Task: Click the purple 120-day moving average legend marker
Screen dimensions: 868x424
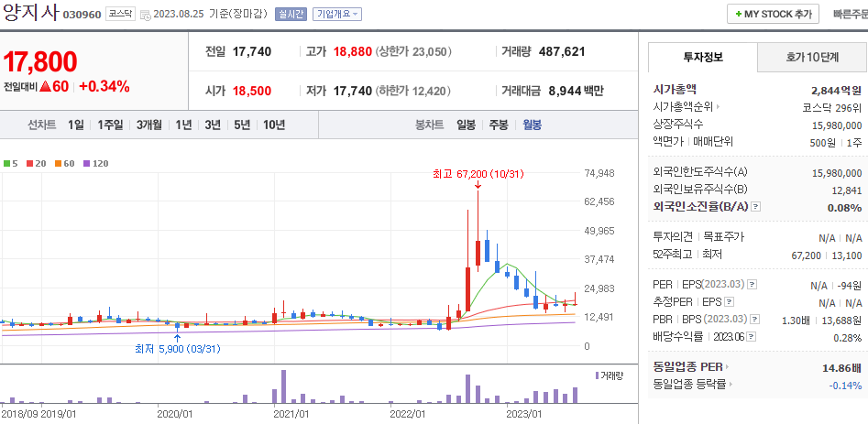Action: point(86,164)
